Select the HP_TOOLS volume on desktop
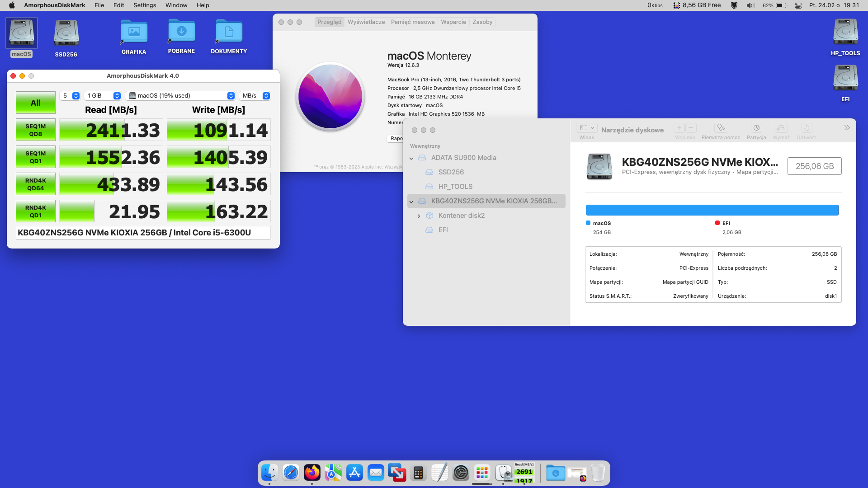 coord(845,32)
